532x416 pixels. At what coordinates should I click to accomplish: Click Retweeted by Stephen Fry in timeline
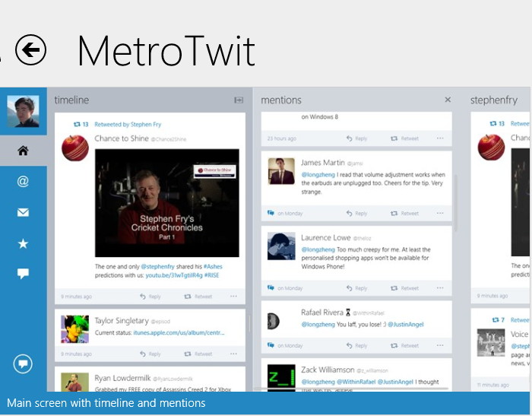(128, 124)
